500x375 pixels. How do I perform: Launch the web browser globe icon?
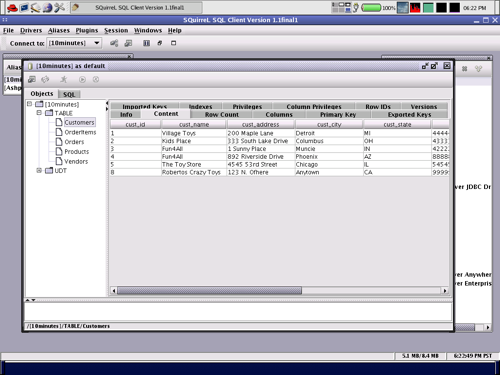(48, 7)
